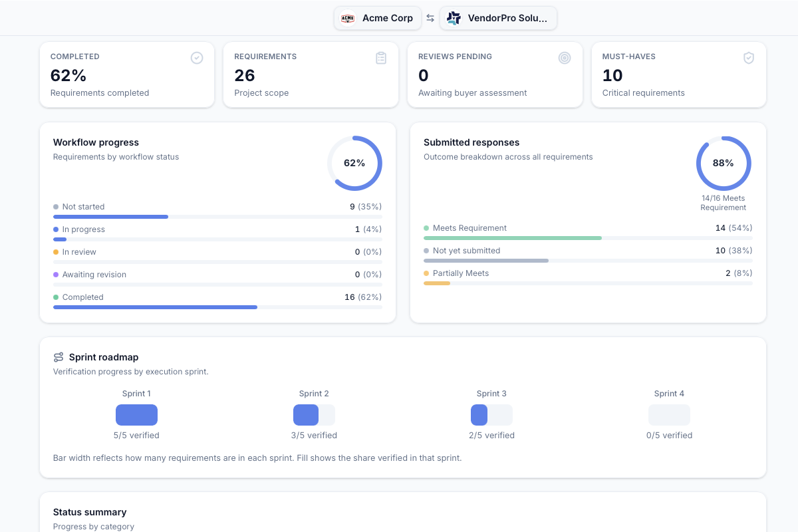Click the 14 (54%) value
Viewport: 798px width, 532px height.
point(734,228)
